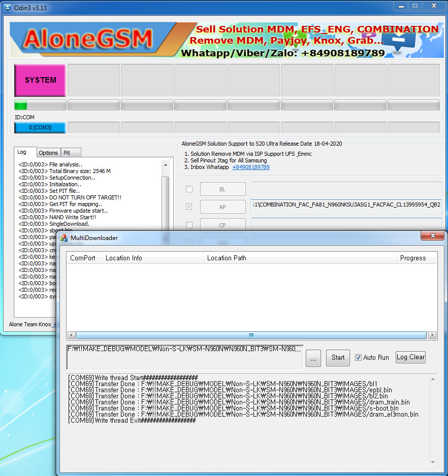Viewport: 448px width, 476px height.
Task: Tick the CP checkbox in Odin3
Action: click(189, 225)
